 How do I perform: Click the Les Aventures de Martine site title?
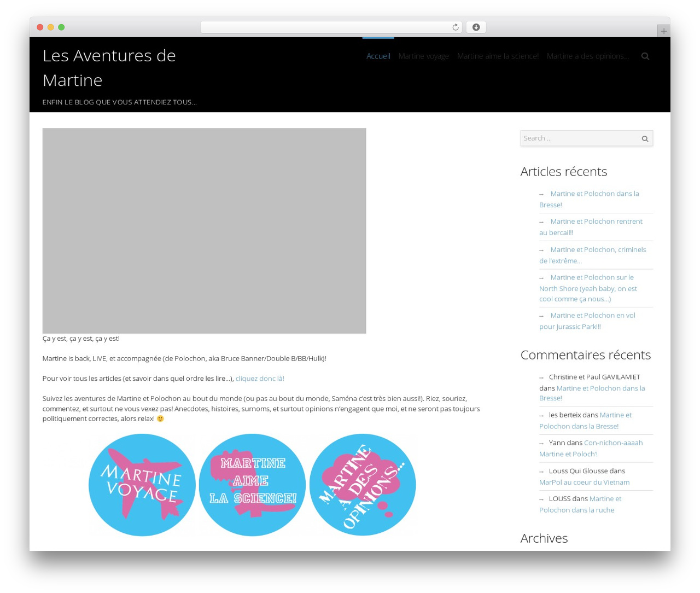point(109,68)
